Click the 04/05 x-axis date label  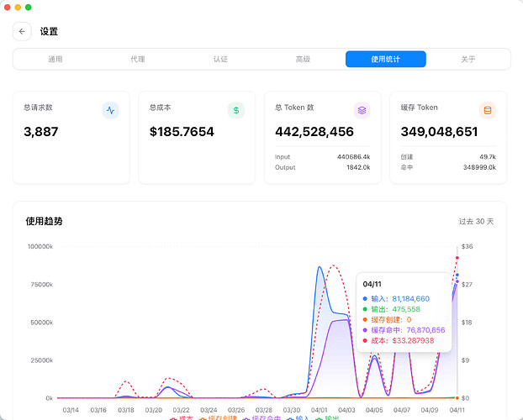(x=374, y=410)
